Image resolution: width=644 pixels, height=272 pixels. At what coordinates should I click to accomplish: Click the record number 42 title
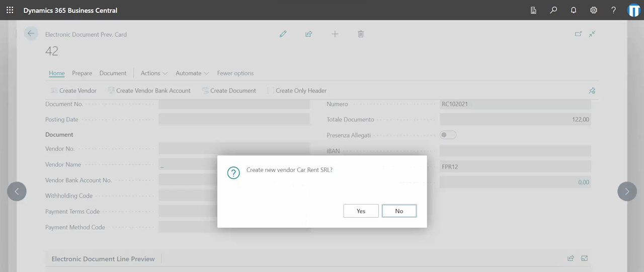(x=52, y=51)
